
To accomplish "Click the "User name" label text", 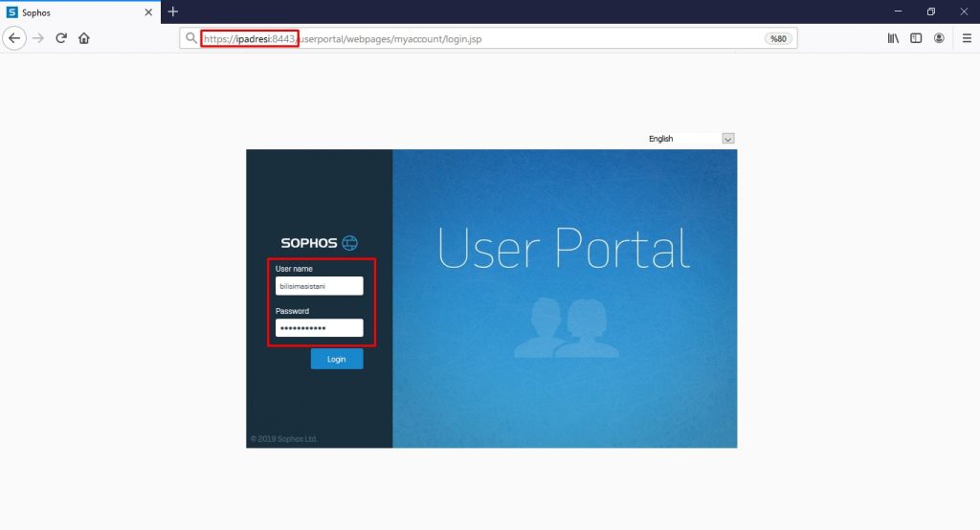I will [x=294, y=269].
